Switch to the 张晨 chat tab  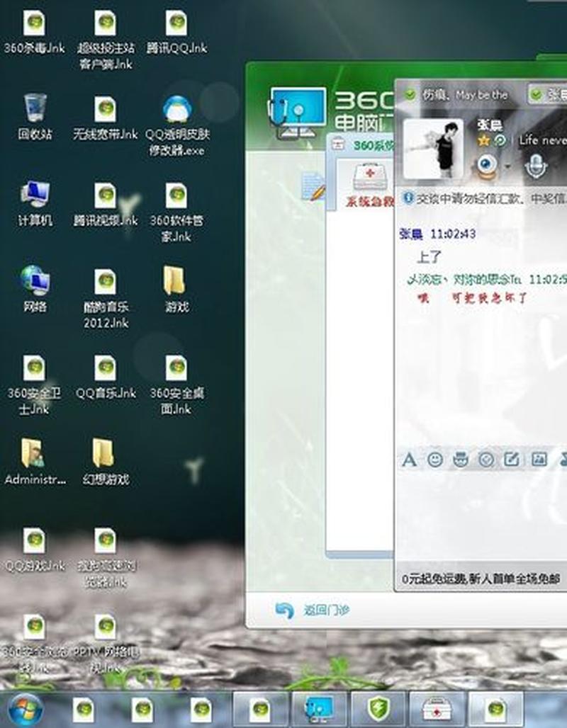[x=549, y=95]
